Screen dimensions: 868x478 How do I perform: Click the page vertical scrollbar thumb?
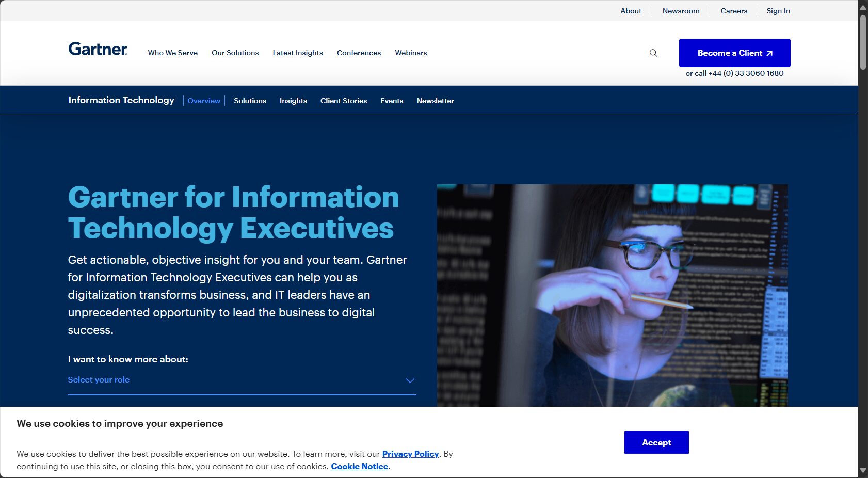coord(863,42)
